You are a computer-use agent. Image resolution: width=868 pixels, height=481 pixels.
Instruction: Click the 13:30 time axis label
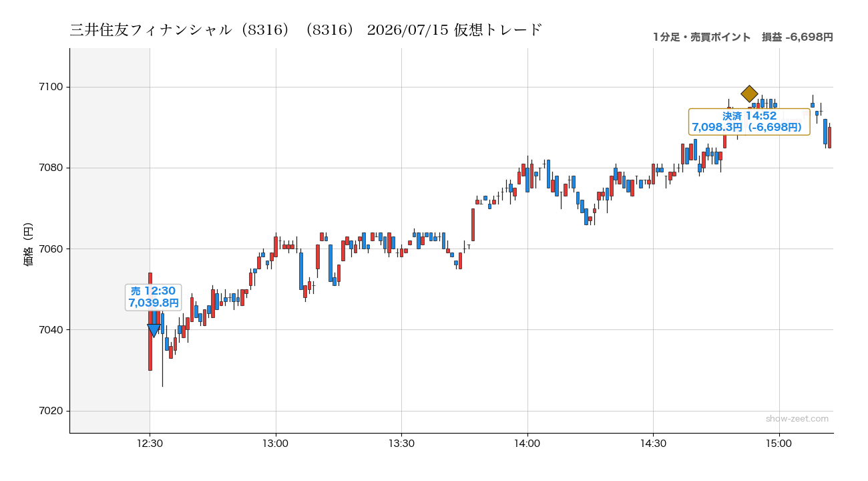(x=401, y=443)
